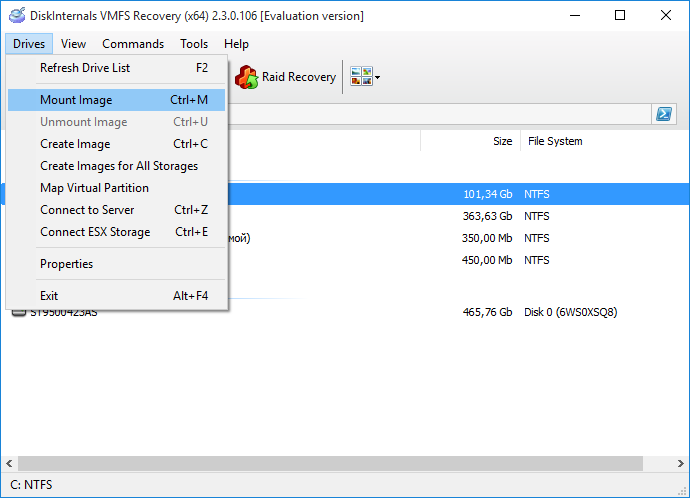Select Map Virtual Partition
Image resolution: width=690 pixels, height=498 pixels.
click(x=116, y=188)
